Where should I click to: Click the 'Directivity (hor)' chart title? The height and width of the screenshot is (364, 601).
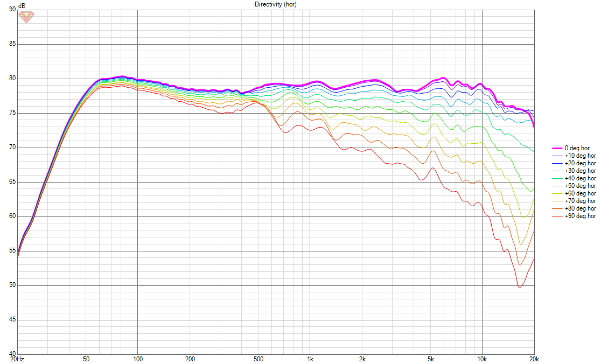276,4
